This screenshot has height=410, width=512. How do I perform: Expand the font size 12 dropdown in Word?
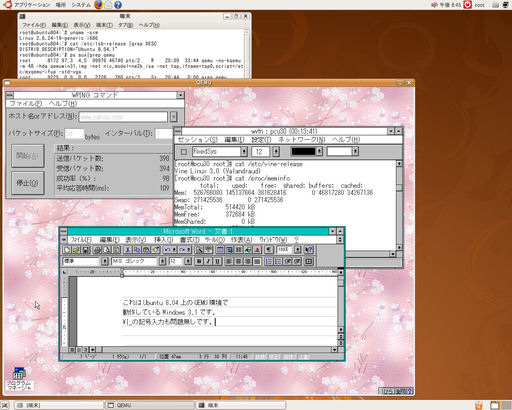188,262
